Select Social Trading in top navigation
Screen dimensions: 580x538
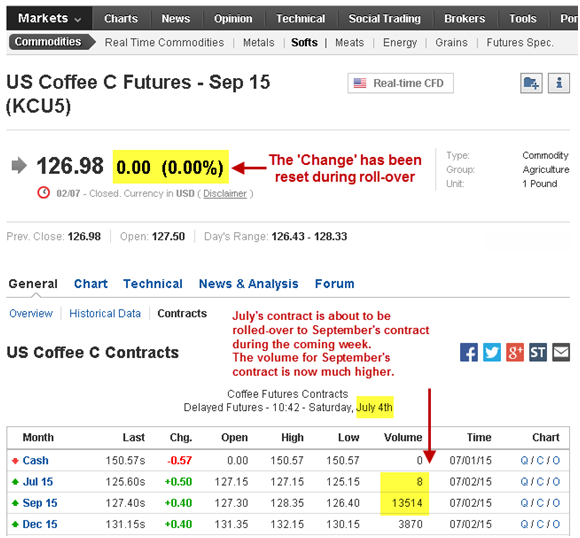coord(385,19)
